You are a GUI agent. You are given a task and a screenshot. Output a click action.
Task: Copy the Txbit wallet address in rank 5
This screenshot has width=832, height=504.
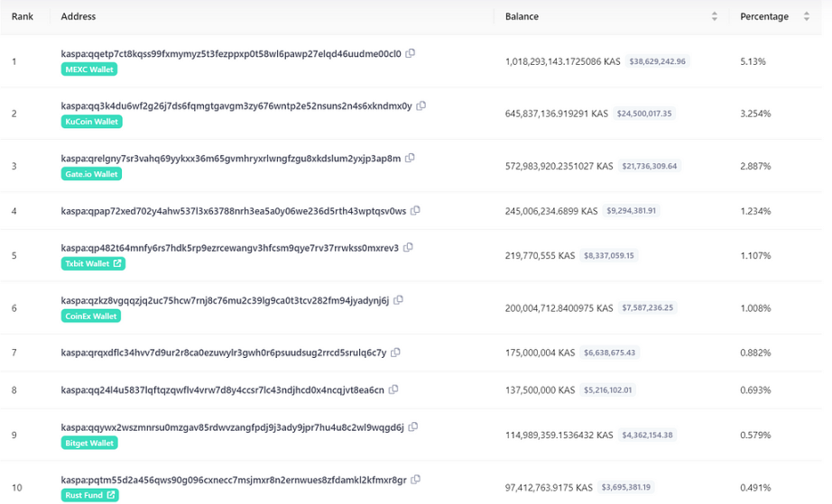pyautogui.click(x=408, y=248)
